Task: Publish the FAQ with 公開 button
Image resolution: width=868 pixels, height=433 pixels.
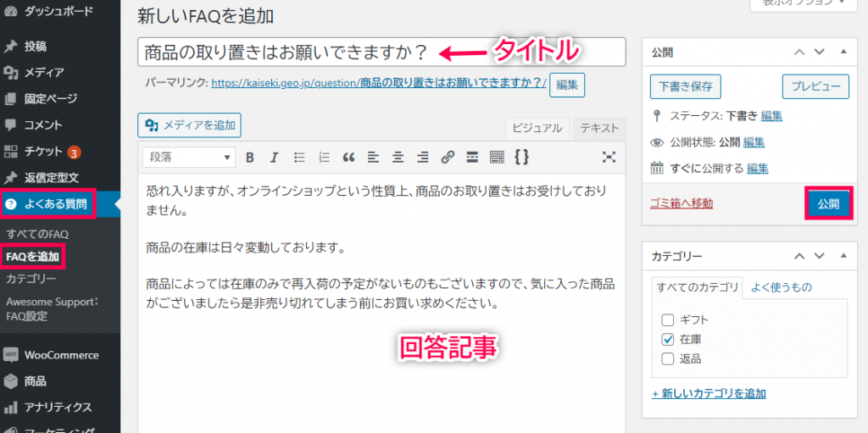Action: pyautogui.click(x=829, y=203)
